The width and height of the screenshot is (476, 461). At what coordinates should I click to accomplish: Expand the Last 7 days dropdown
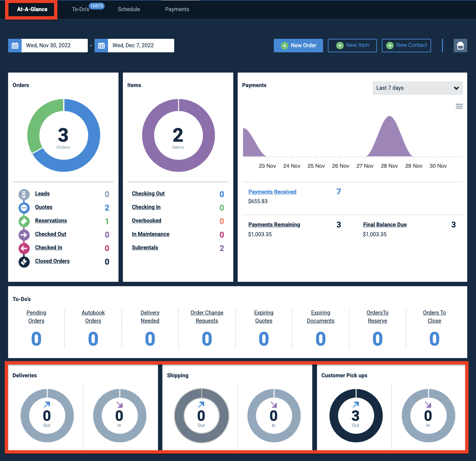pyautogui.click(x=418, y=88)
